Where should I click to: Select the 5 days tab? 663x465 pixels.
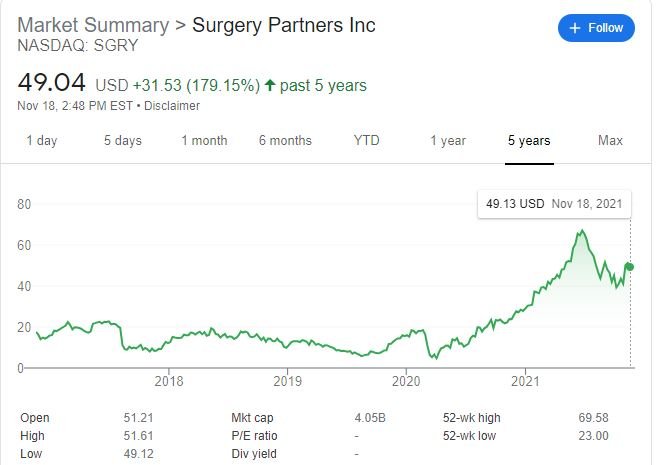pyautogui.click(x=123, y=140)
